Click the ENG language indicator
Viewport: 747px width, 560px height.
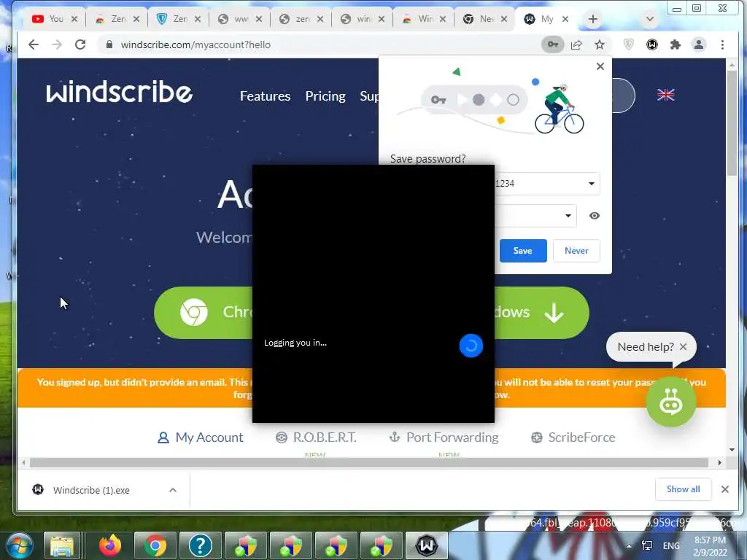coord(671,546)
